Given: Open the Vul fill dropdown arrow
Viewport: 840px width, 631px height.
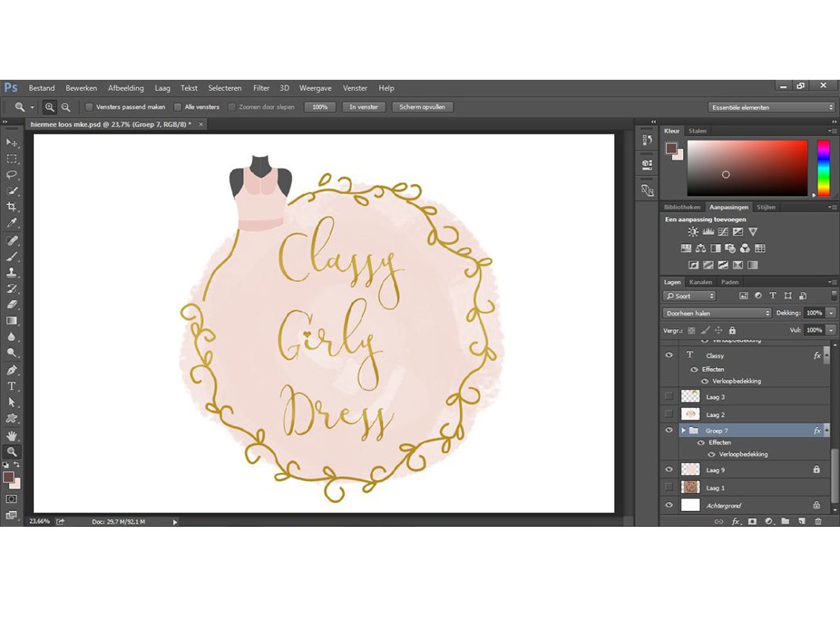Looking at the screenshot, I should pyautogui.click(x=831, y=330).
